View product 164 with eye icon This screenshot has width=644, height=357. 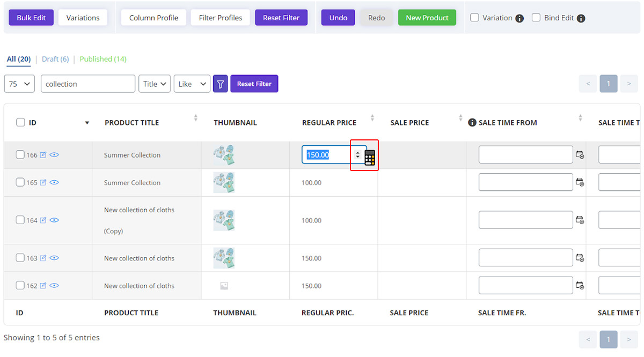click(54, 220)
